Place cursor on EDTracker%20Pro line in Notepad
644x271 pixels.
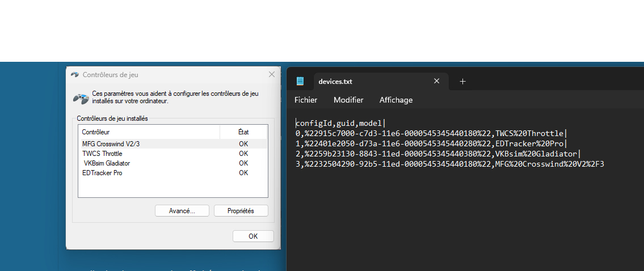[431, 143]
